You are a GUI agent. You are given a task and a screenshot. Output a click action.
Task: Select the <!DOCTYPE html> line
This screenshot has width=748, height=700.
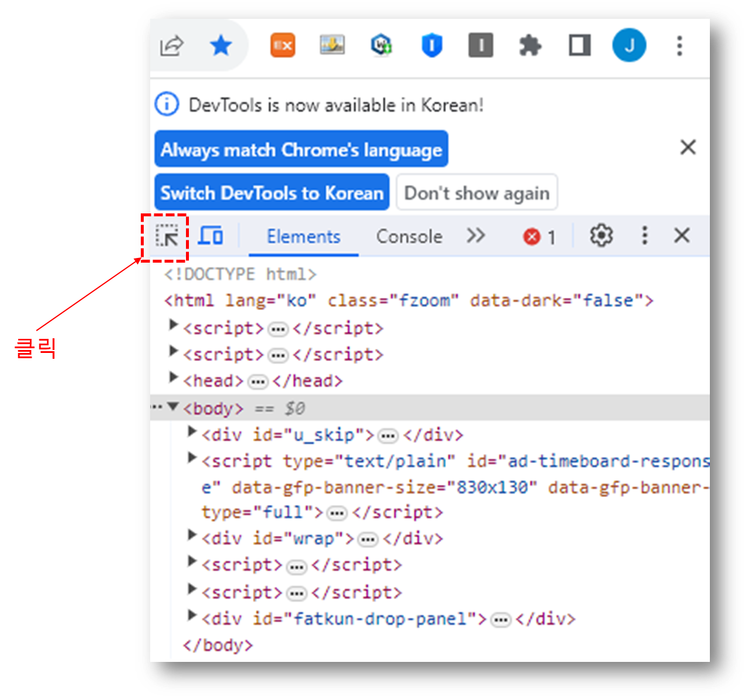pos(240,274)
